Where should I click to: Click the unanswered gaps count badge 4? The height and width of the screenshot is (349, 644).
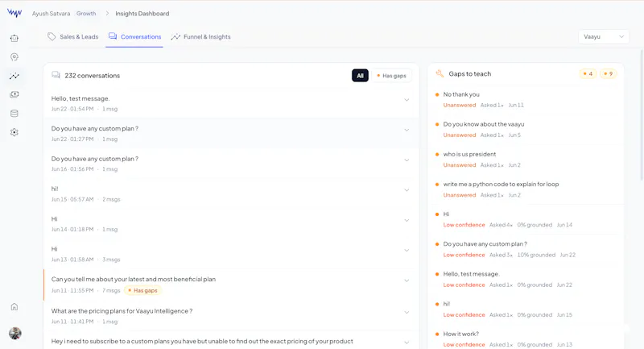click(x=588, y=73)
